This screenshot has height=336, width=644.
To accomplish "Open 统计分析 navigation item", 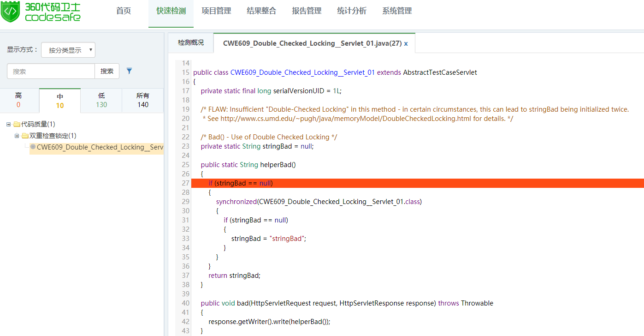I will tap(352, 11).
